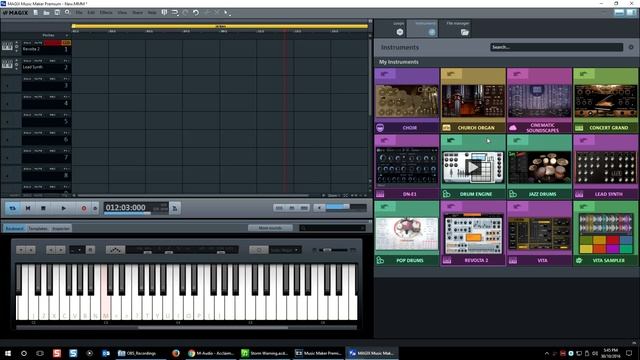
Task: Open the Cortana search circle on taskbar
Action: click(24, 353)
